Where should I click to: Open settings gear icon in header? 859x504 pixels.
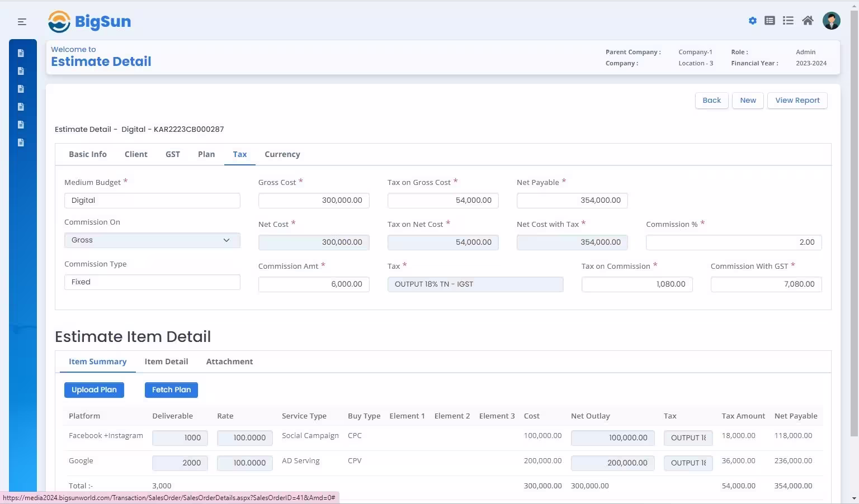(753, 21)
